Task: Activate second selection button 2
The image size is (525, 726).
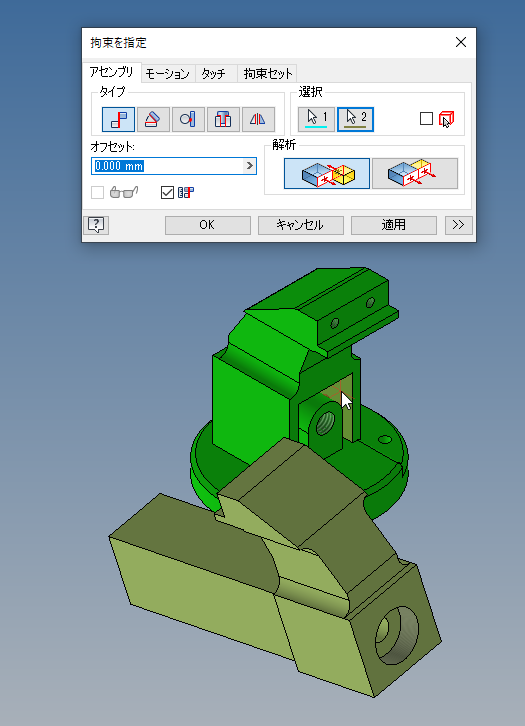Action: [356, 119]
